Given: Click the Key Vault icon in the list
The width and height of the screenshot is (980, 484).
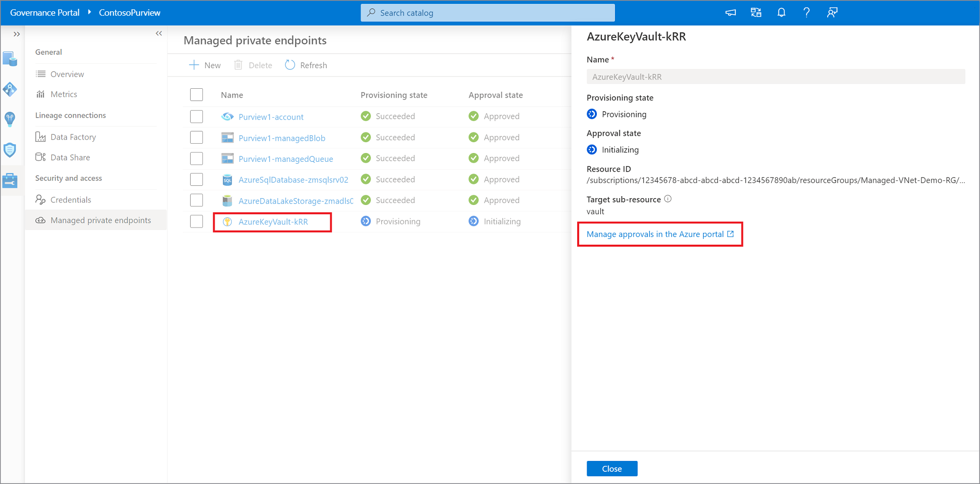Looking at the screenshot, I should coord(227,222).
